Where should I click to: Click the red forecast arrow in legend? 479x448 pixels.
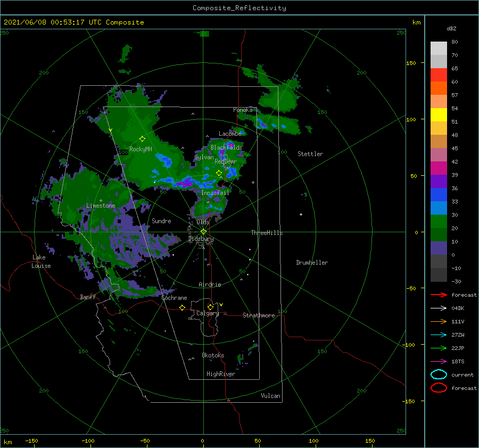point(439,295)
